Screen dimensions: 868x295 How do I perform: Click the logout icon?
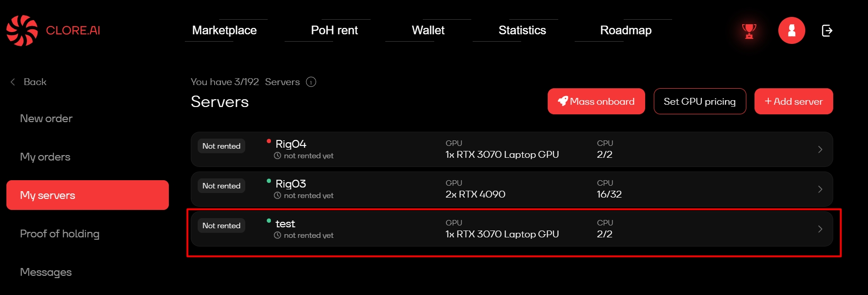(827, 31)
